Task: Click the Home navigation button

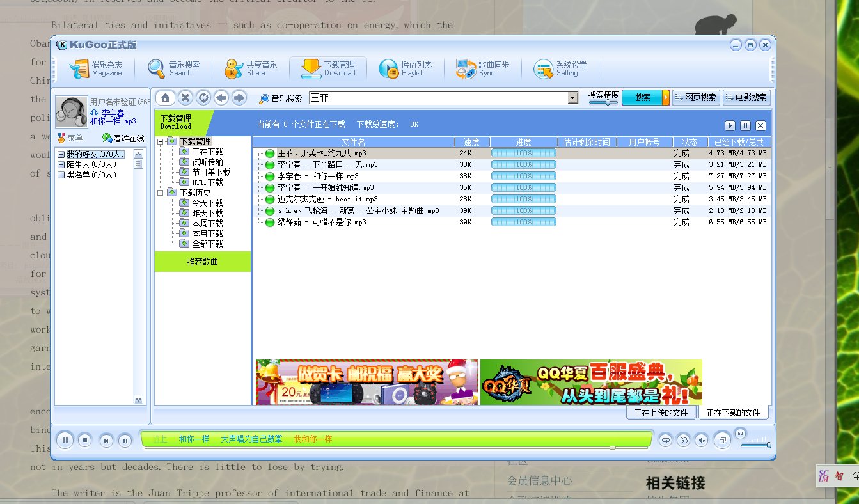Action: coord(165,98)
